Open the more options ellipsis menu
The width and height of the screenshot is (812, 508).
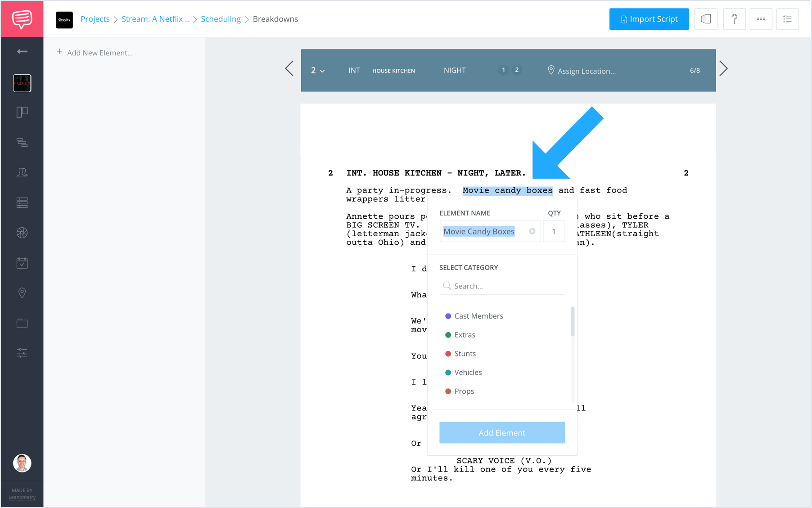point(761,19)
